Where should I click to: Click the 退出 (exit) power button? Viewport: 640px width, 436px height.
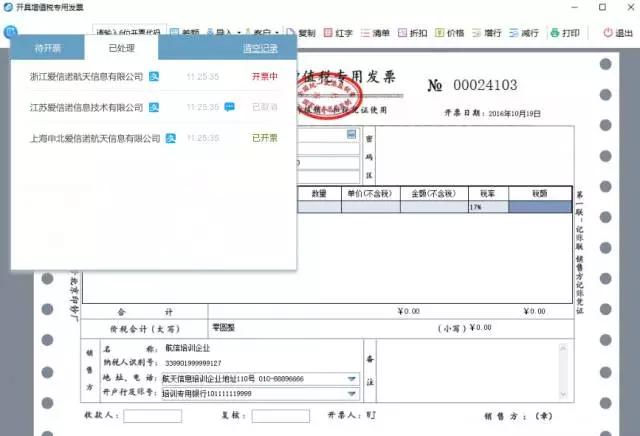pos(618,33)
